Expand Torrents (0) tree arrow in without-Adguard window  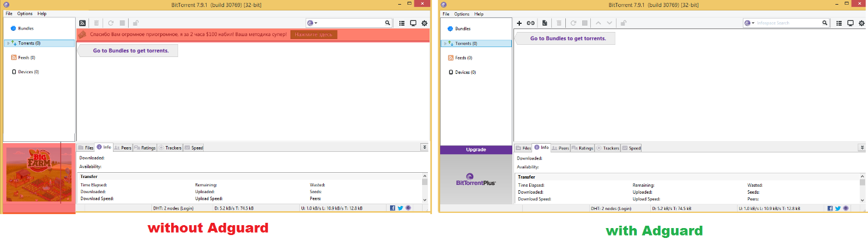8,43
